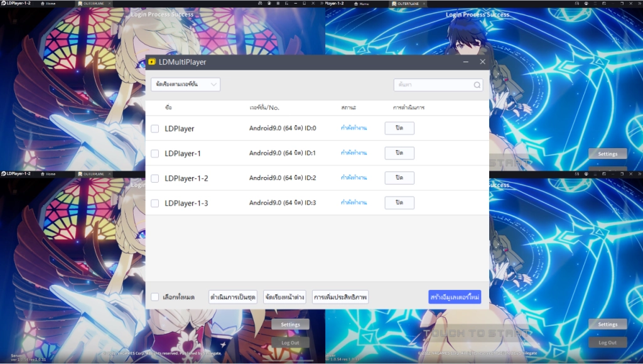
Task: Click the LDMultiPlayer app icon in the dialog title bar
Action: 152,62
